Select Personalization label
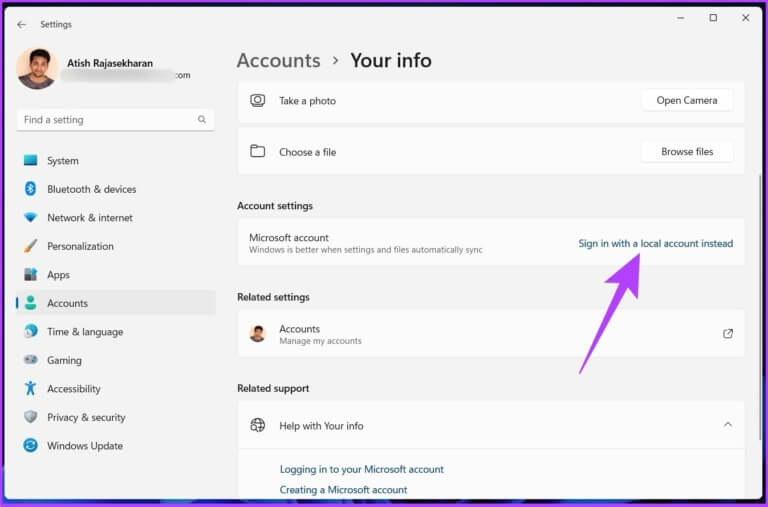 80,246
